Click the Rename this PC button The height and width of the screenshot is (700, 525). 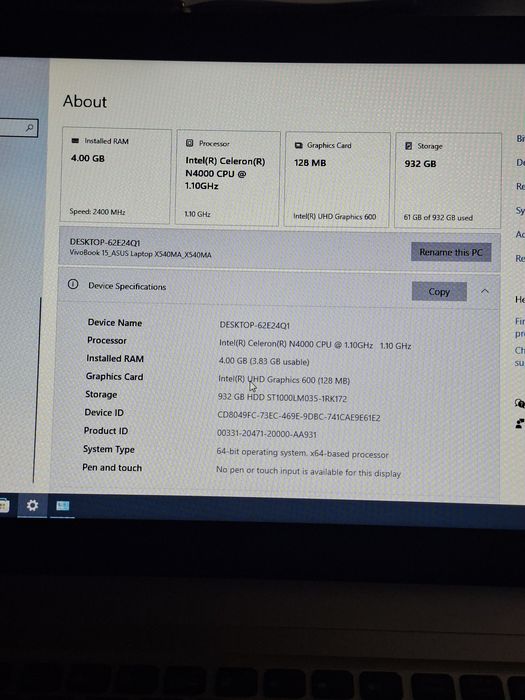451,252
